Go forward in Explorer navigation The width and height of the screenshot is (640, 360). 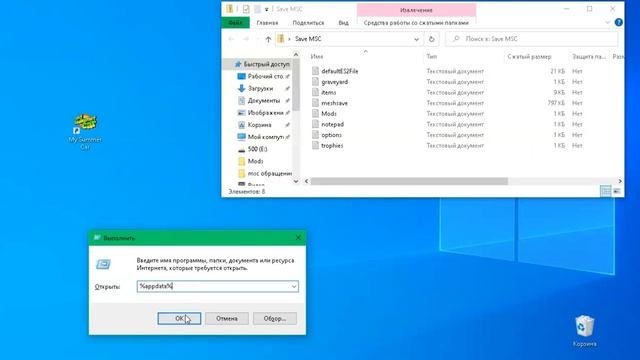(246, 39)
